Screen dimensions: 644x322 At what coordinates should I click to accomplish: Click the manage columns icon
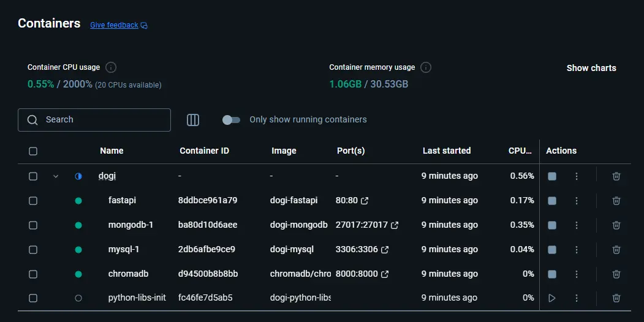click(192, 120)
